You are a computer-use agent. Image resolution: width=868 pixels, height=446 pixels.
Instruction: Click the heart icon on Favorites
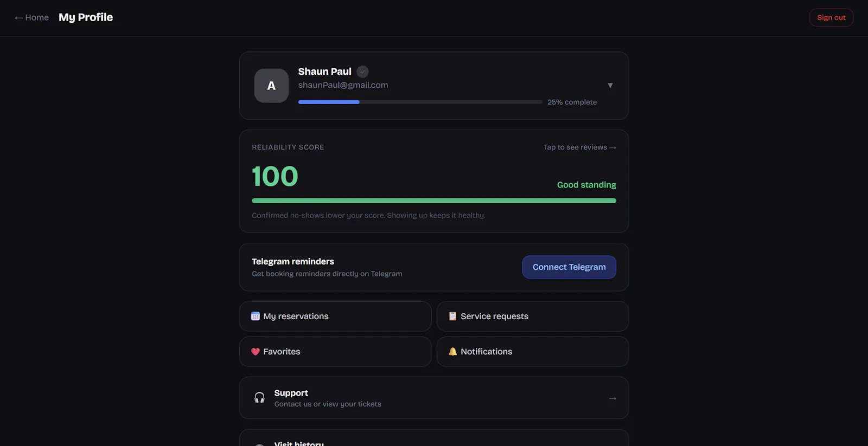[x=256, y=352]
